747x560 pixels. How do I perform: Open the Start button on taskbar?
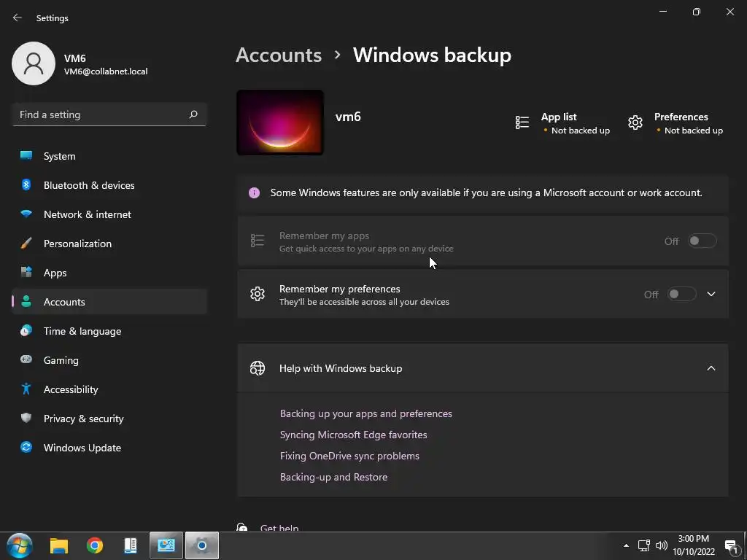click(x=20, y=545)
